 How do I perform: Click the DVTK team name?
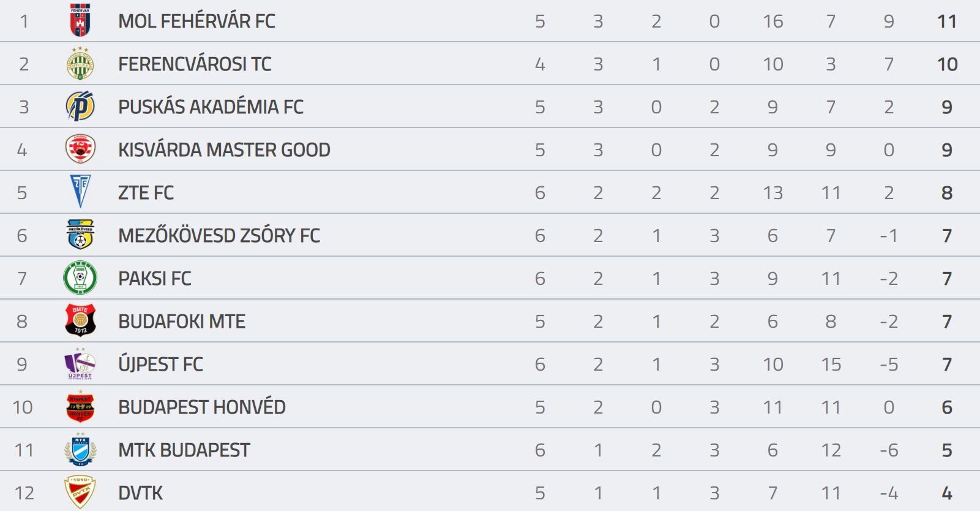tap(140, 493)
